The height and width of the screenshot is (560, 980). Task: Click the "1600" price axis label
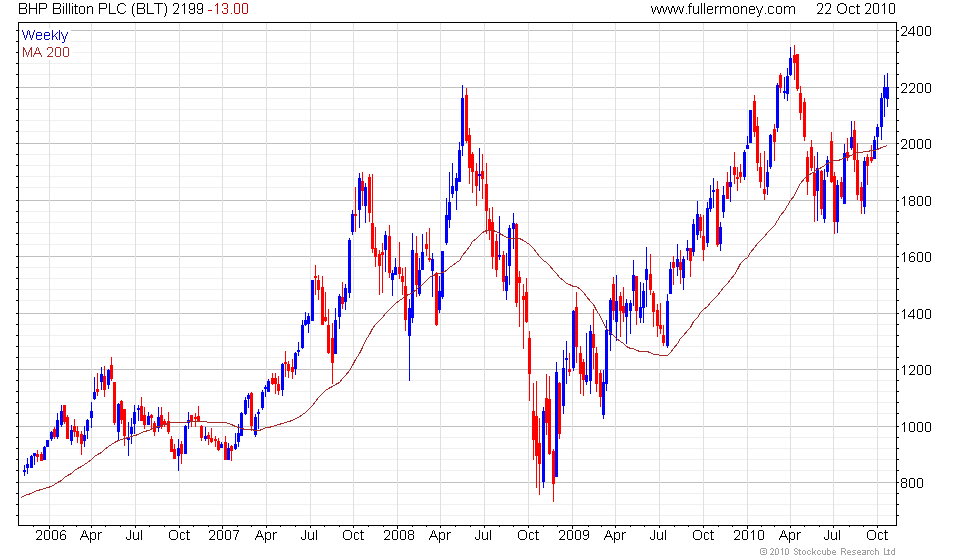click(916, 258)
